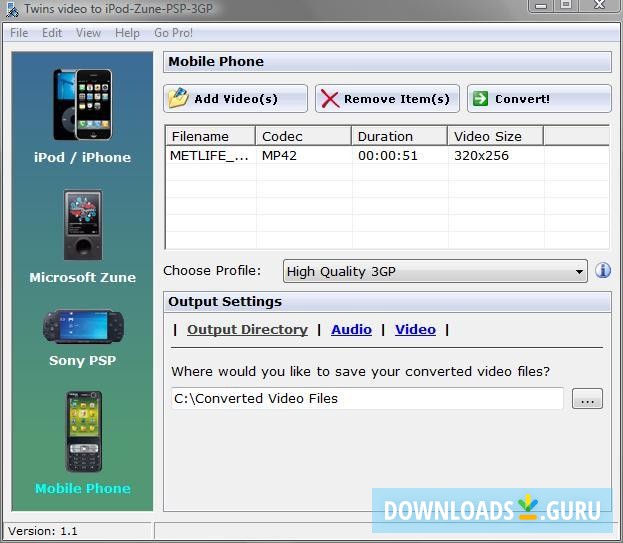Click the profile info icon
623x543 pixels.
pos(603,271)
